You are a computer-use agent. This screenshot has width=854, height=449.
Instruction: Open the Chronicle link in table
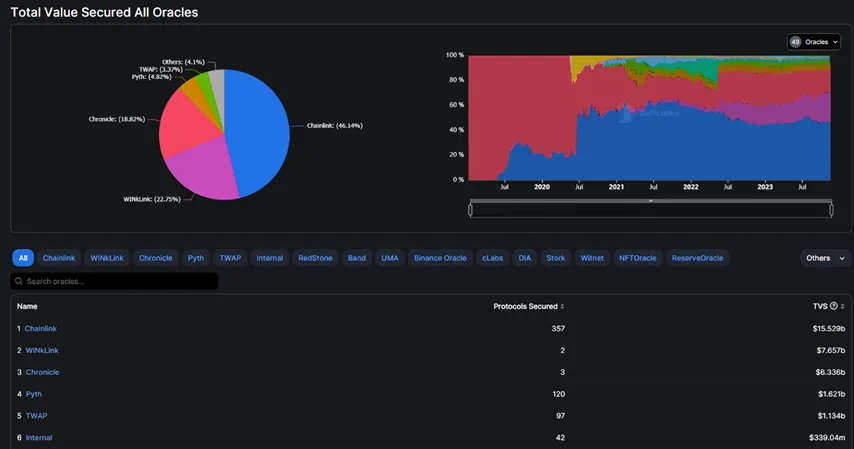(x=42, y=372)
